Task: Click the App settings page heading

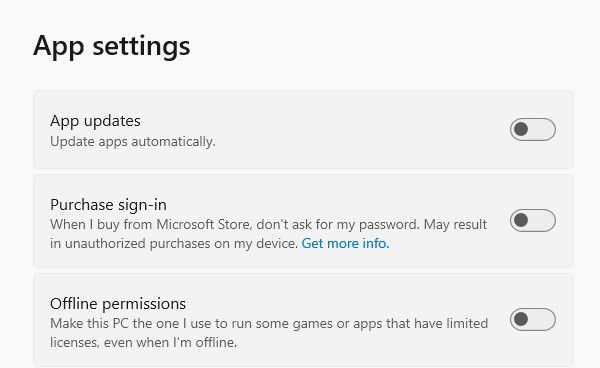Action: [112, 46]
